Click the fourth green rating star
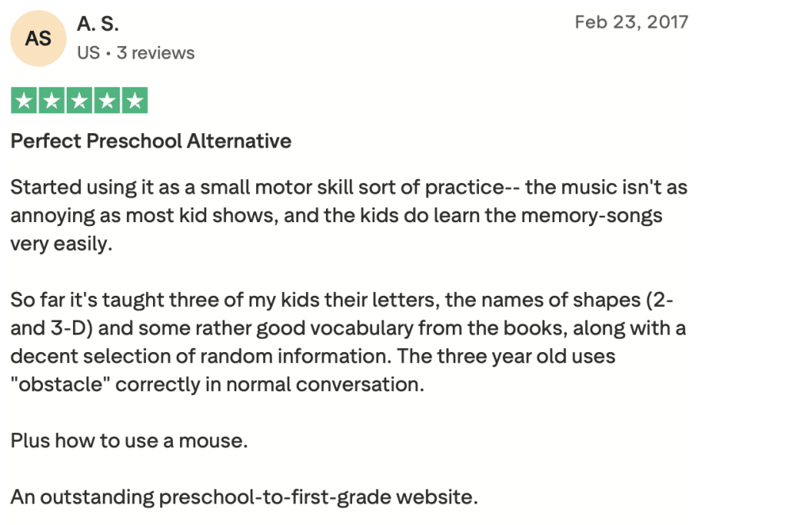812x525 pixels. point(107,102)
